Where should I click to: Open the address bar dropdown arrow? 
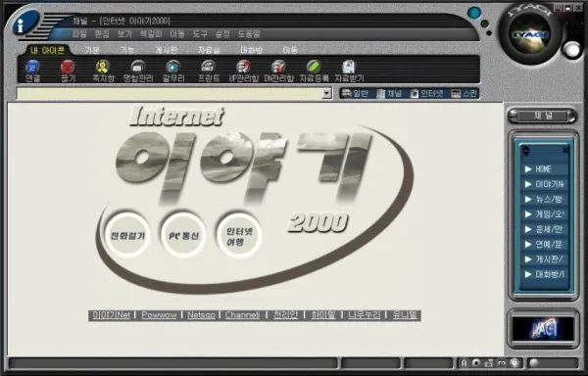point(327,93)
